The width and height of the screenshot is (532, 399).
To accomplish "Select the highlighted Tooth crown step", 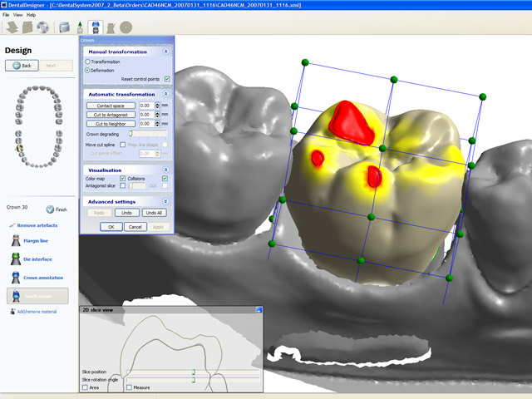I will tap(37, 296).
